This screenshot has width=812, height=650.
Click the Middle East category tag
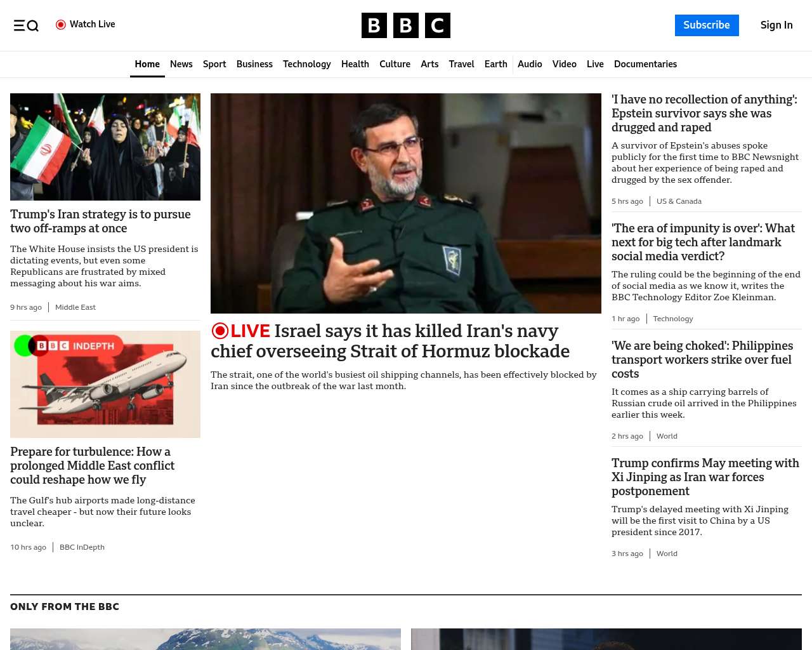[75, 307]
